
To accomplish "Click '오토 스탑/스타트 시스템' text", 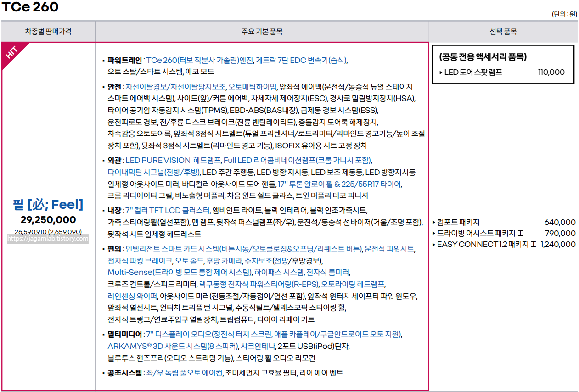I will point(145,72).
